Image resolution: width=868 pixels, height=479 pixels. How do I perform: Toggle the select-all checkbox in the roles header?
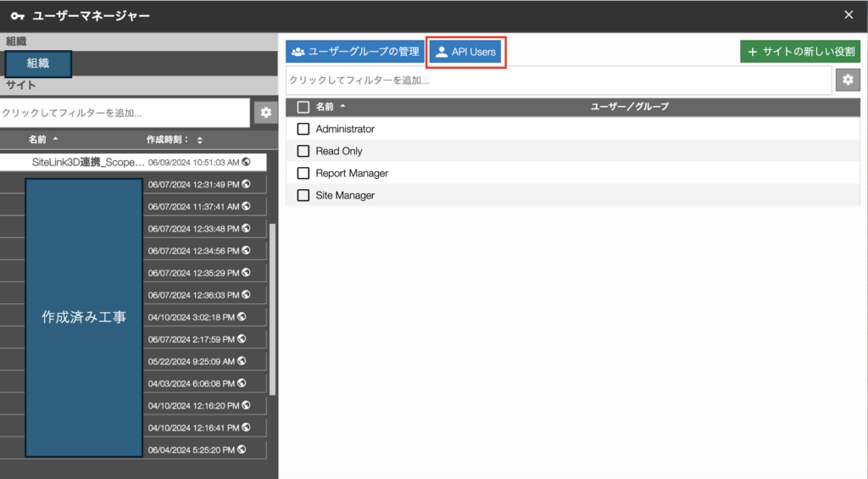point(303,107)
